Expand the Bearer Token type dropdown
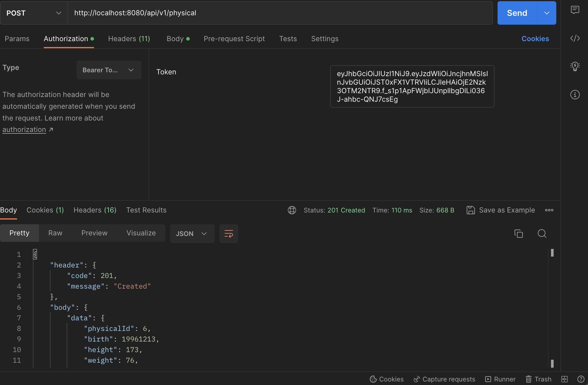588x385 pixels. (x=109, y=70)
